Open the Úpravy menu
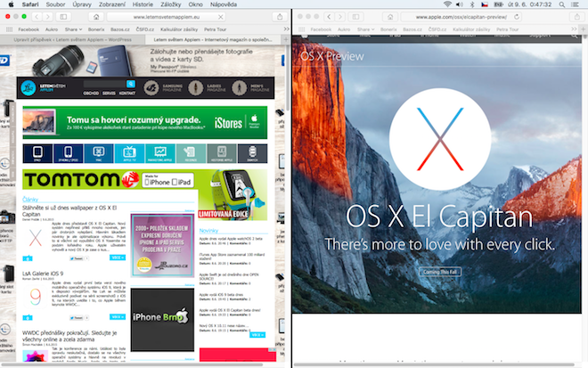Viewport: 588px width, 368px height. [x=82, y=4]
